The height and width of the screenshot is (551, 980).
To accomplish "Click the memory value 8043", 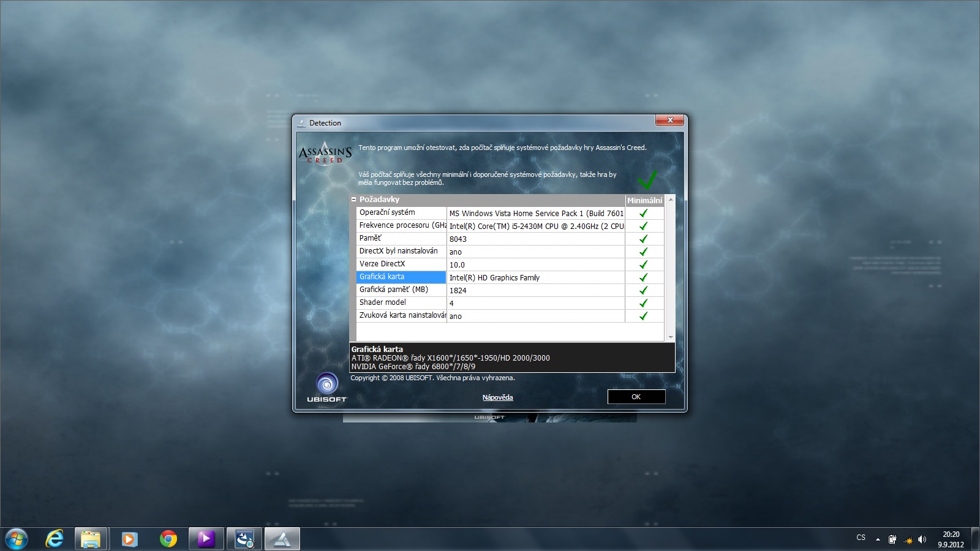I will pyautogui.click(x=458, y=239).
